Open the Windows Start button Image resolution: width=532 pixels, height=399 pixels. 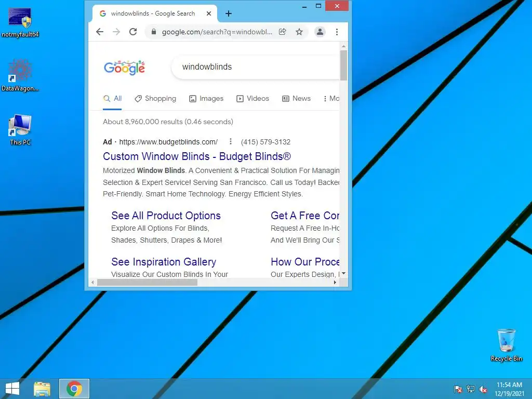point(12,389)
